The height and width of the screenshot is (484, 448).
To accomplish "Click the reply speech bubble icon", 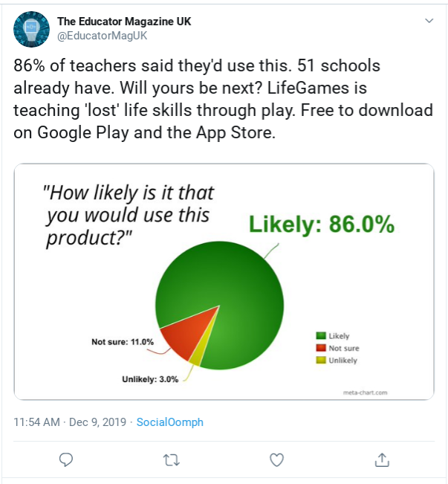I will tap(66, 459).
